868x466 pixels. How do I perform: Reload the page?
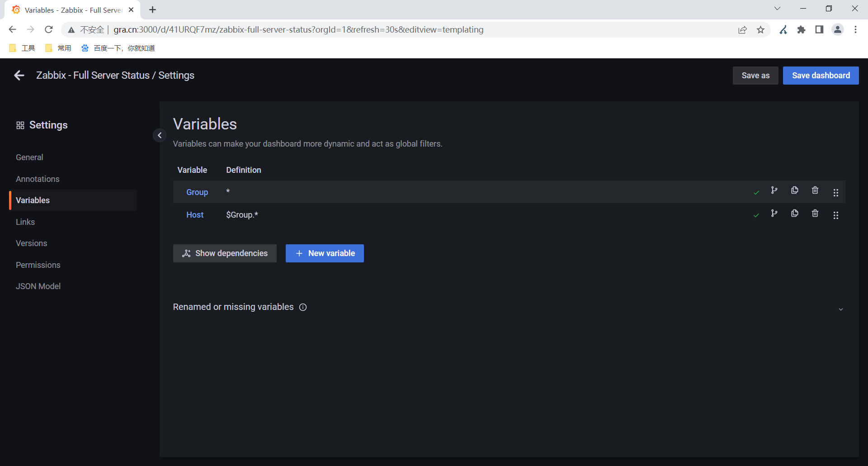[49, 29]
